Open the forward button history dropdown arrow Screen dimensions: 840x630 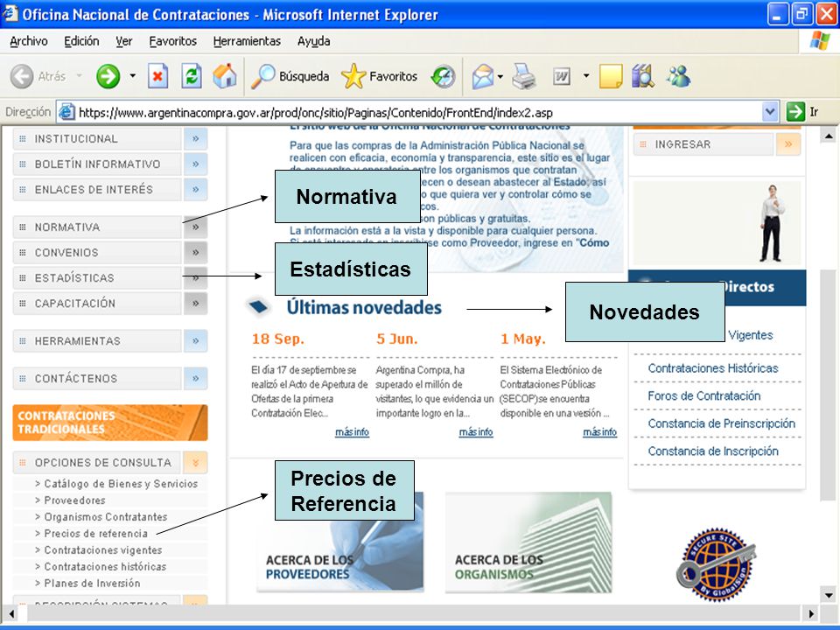[x=132, y=76]
